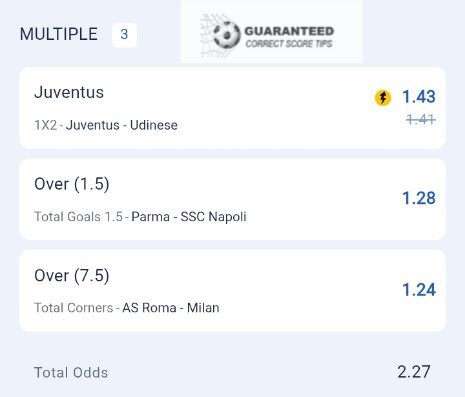Select the AS Roma - Milan match link
The height and width of the screenshot is (397, 465).
click(x=171, y=308)
